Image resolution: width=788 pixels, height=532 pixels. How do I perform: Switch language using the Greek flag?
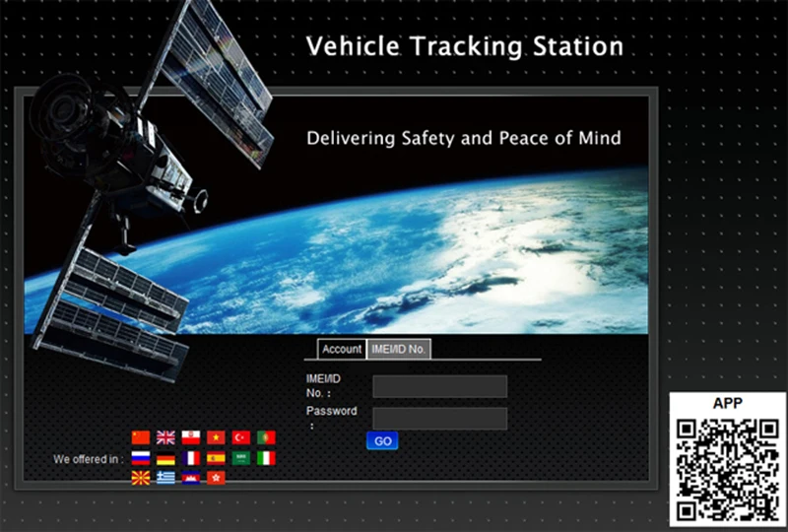tap(165, 478)
